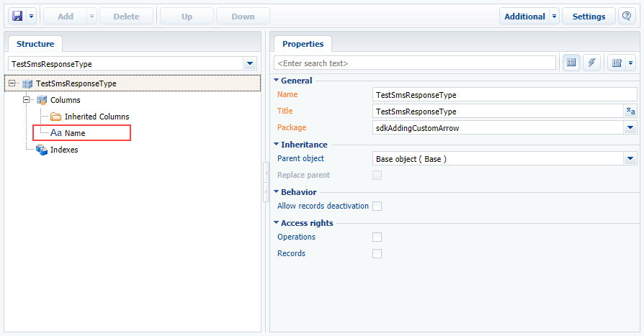This screenshot has height=336, width=644.
Task: Open the Package dropdown arrow
Action: pyautogui.click(x=630, y=127)
